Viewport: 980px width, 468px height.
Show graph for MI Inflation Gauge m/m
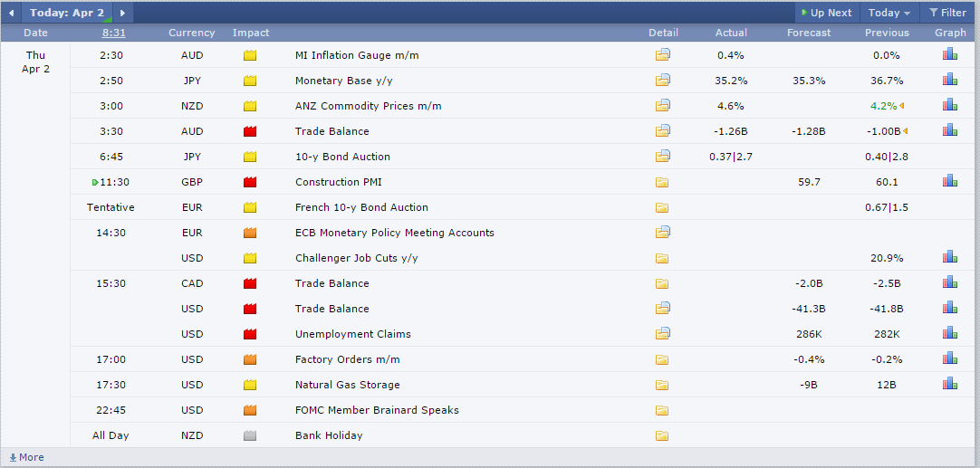click(x=950, y=54)
